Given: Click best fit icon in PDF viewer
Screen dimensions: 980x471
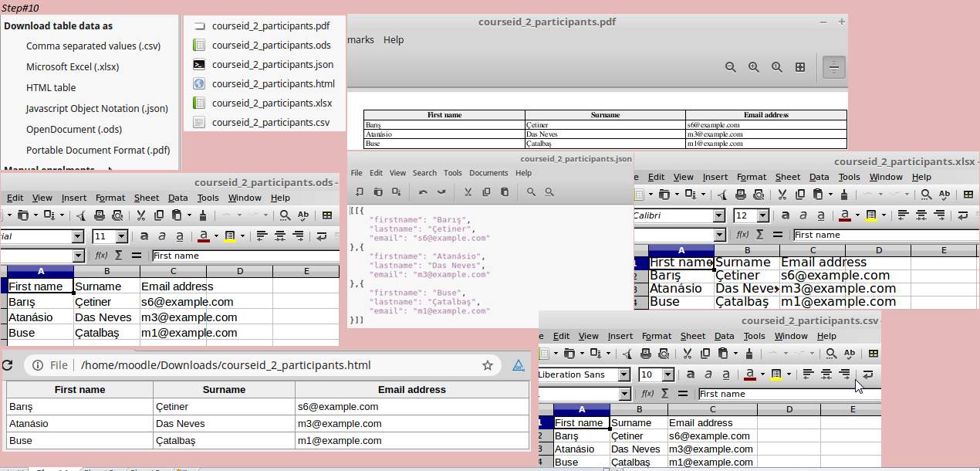Looking at the screenshot, I should (800, 67).
